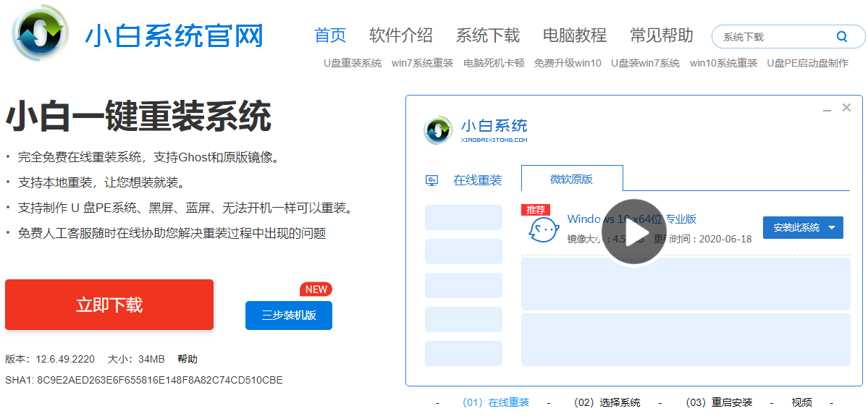This screenshot has height=419, width=868.
Task: Open the win10系统重装 link
Action: click(723, 63)
